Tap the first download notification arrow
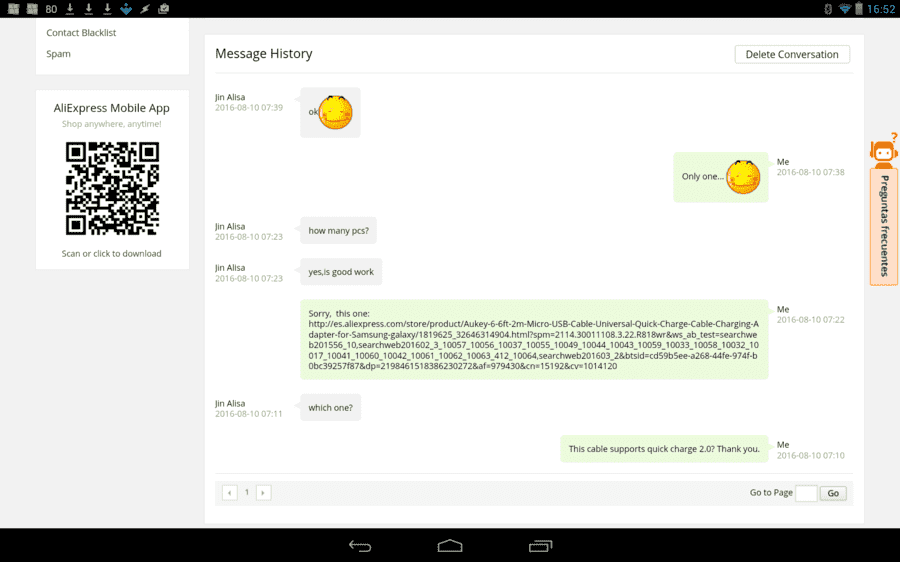Image resolution: width=900 pixels, height=562 pixels. click(70, 9)
